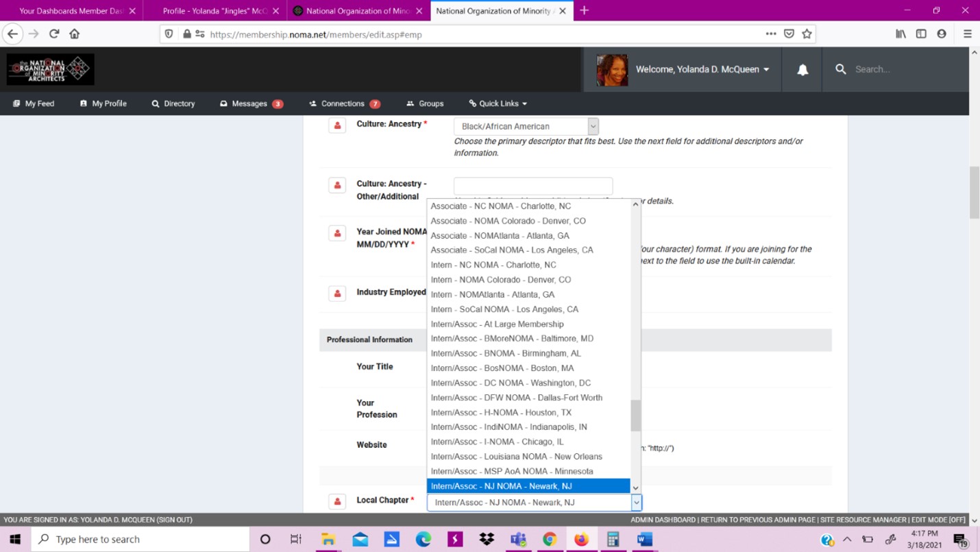980x552 pixels.
Task: Go to My Feed
Action: click(x=34, y=104)
